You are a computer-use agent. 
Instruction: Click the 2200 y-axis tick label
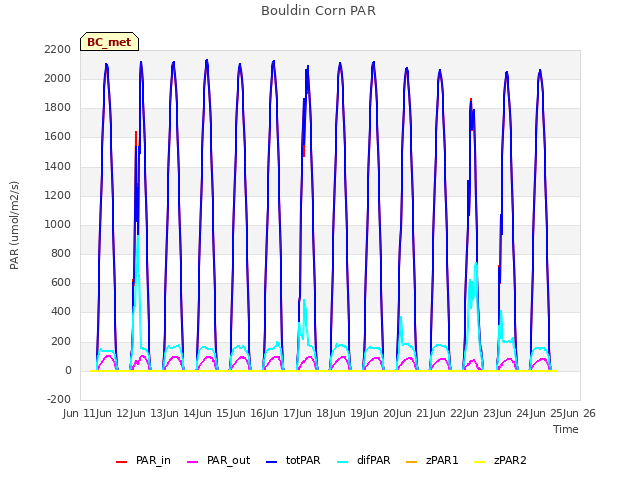click(58, 49)
